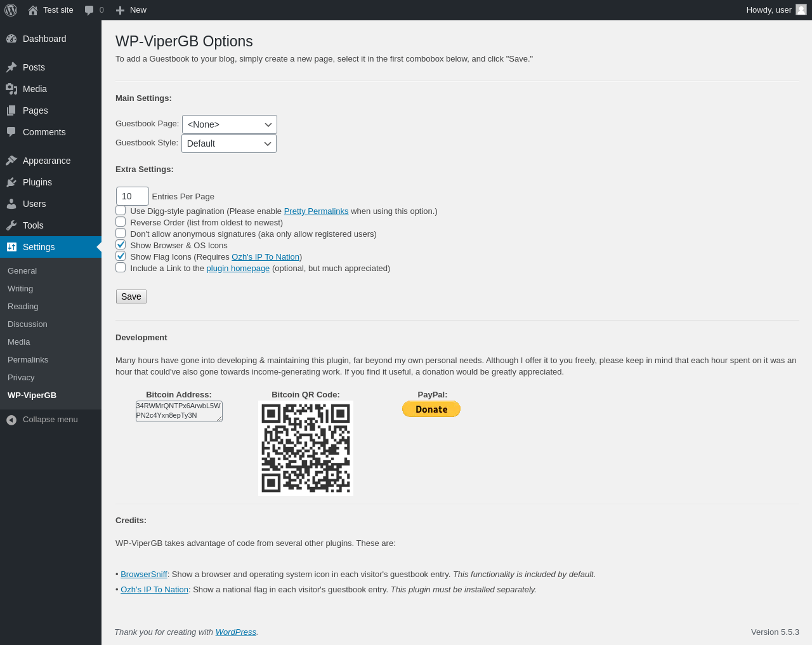
Task: Enable Digg-style pagination checkbox
Action: (121, 210)
